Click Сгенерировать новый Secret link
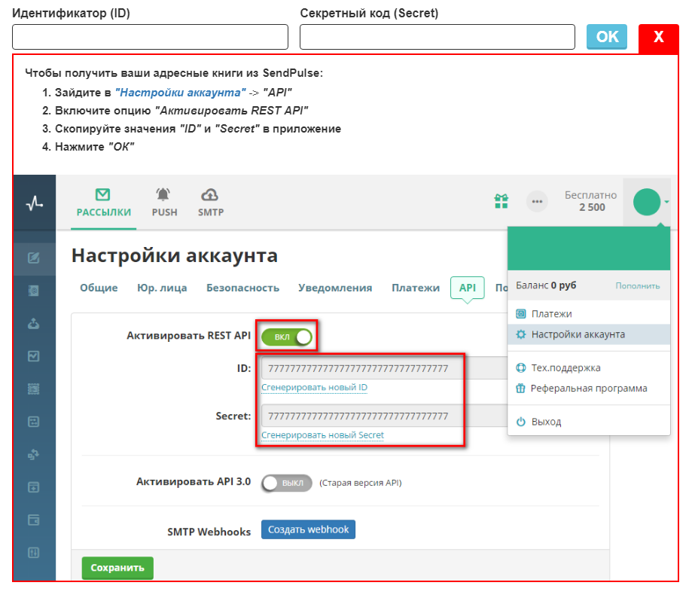Image resolution: width=692 pixels, height=616 pixels. click(x=322, y=435)
